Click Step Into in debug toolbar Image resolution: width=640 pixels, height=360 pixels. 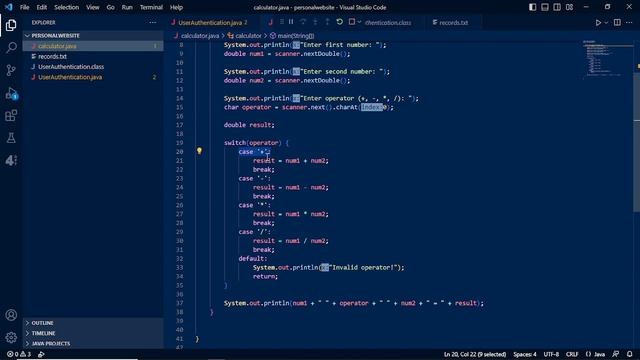[315, 22]
